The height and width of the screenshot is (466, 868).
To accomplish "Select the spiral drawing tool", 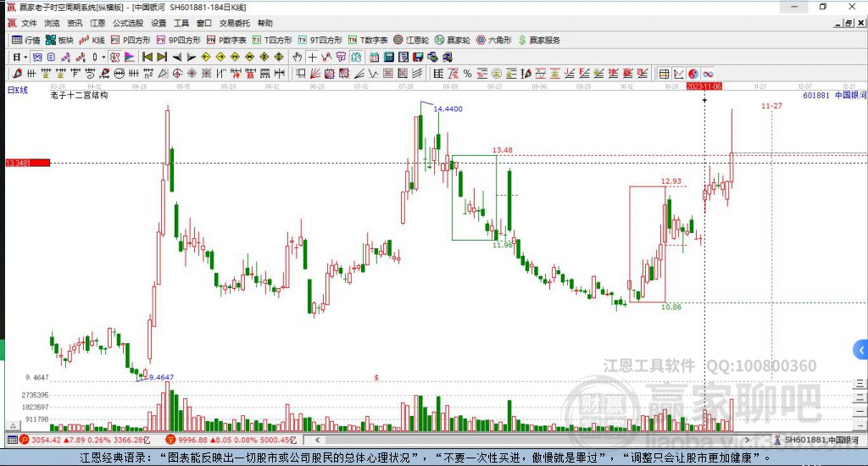I will [90, 74].
